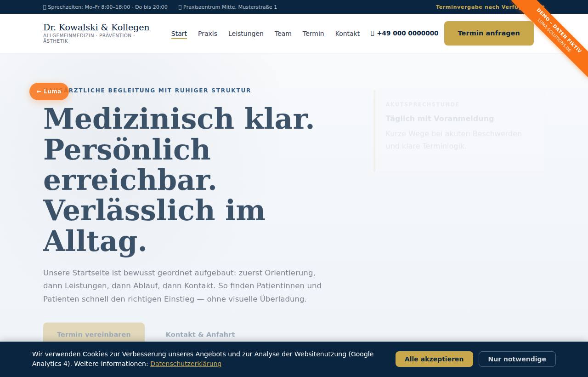Click the location icon before Praxiszentrum Mitte
The image size is (588, 377).
180,7
